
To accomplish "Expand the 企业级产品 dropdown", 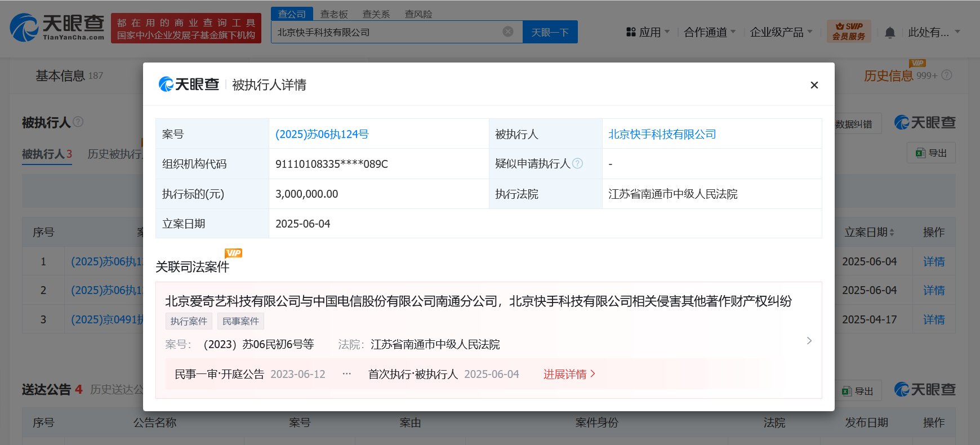I will [781, 32].
